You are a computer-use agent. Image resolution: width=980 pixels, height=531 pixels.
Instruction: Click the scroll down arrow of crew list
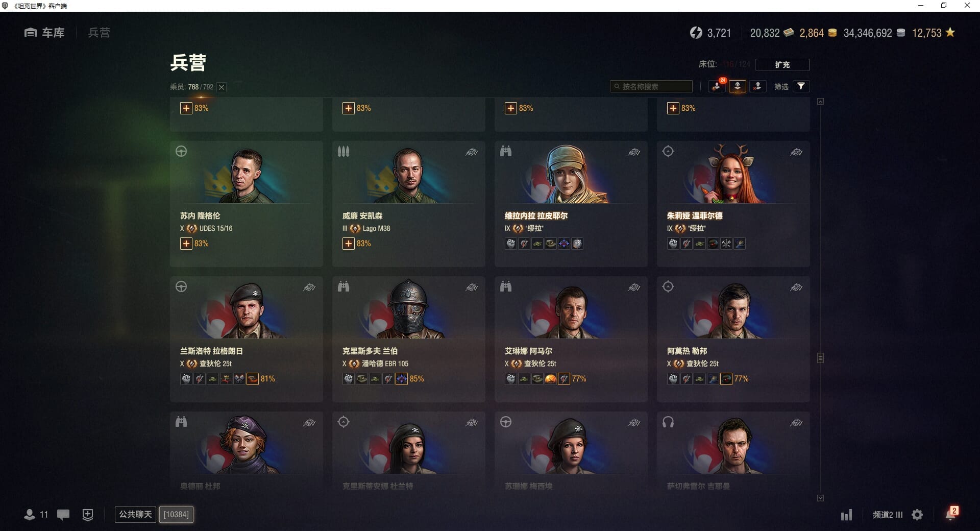[820, 498]
